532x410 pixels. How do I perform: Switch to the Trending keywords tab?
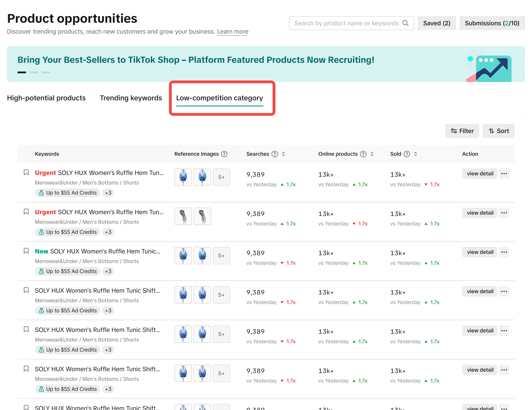(131, 98)
